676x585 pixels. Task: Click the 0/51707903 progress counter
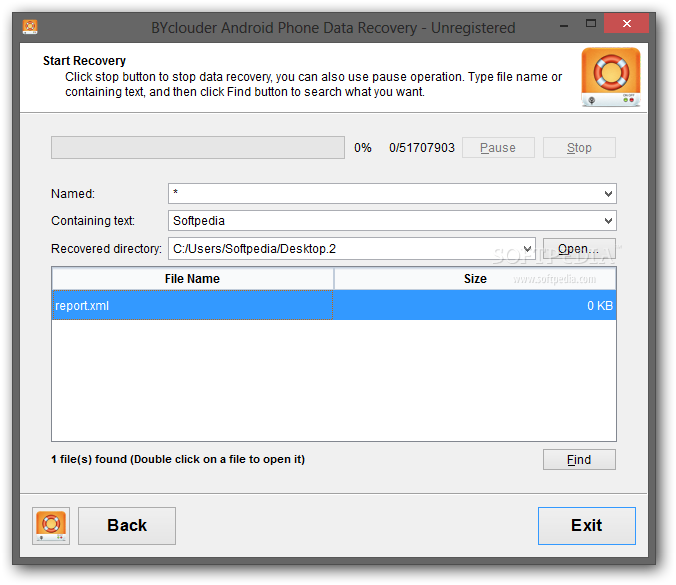pyautogui.click(x=422, y=148)
